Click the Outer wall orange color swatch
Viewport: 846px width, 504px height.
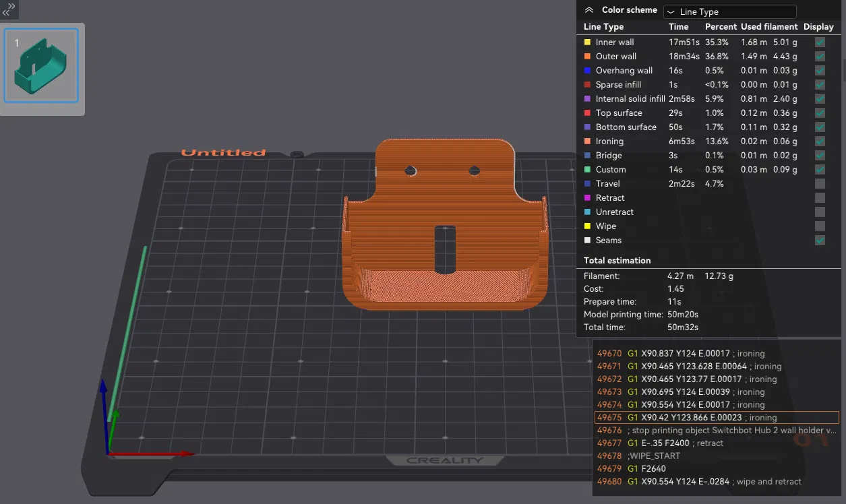pos(587,56)
